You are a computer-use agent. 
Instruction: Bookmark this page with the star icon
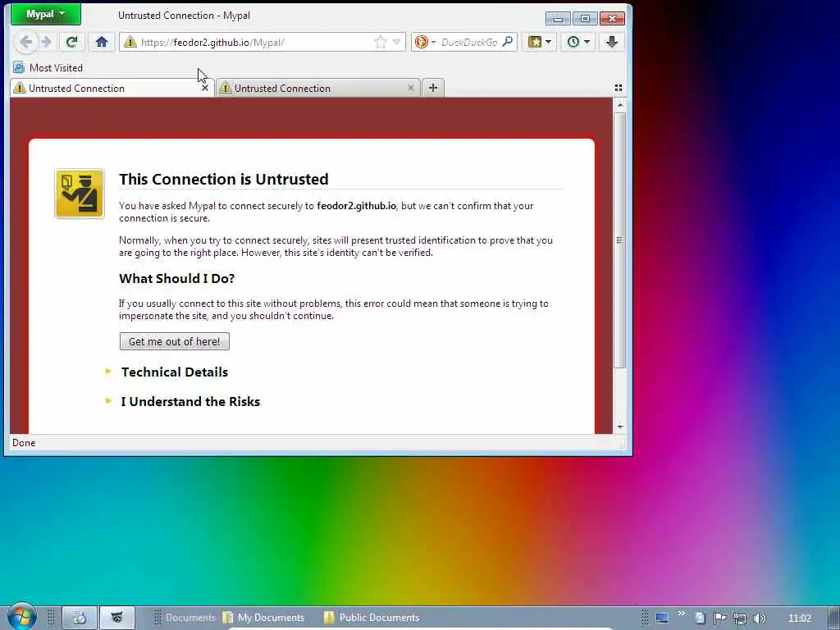[381, 43]
